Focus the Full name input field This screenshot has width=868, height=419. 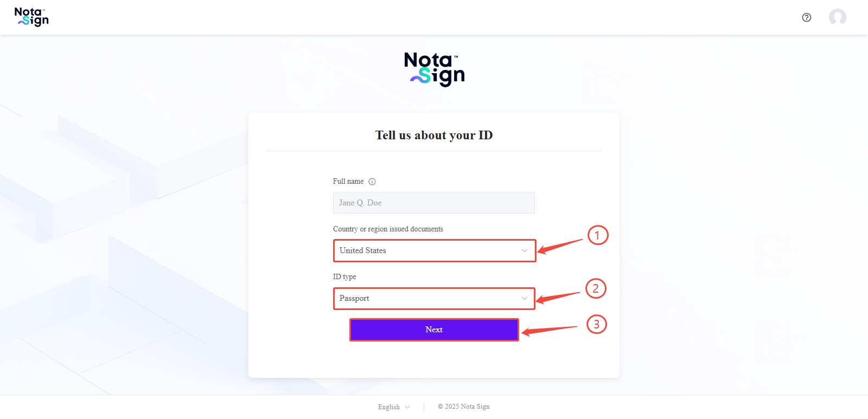pyautogui.click(x=433, y=203)
